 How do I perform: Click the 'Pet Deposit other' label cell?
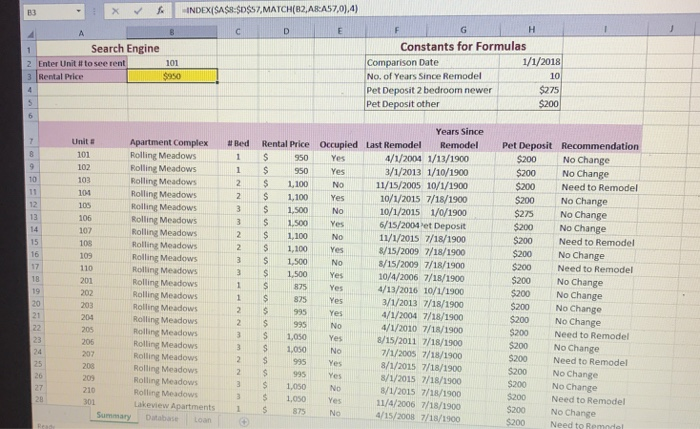[x=431, y=104]
